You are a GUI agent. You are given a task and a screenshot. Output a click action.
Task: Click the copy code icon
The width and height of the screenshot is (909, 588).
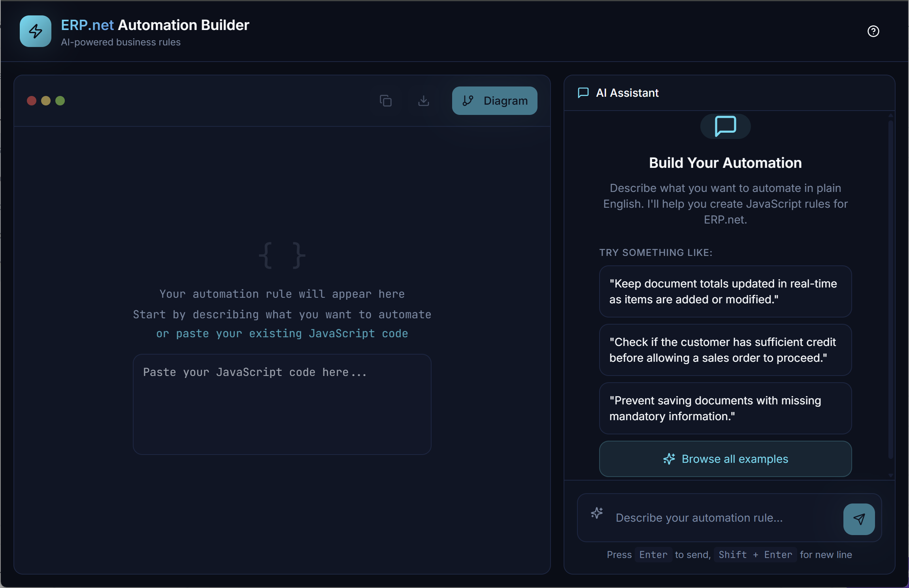(x=386, y=101)
